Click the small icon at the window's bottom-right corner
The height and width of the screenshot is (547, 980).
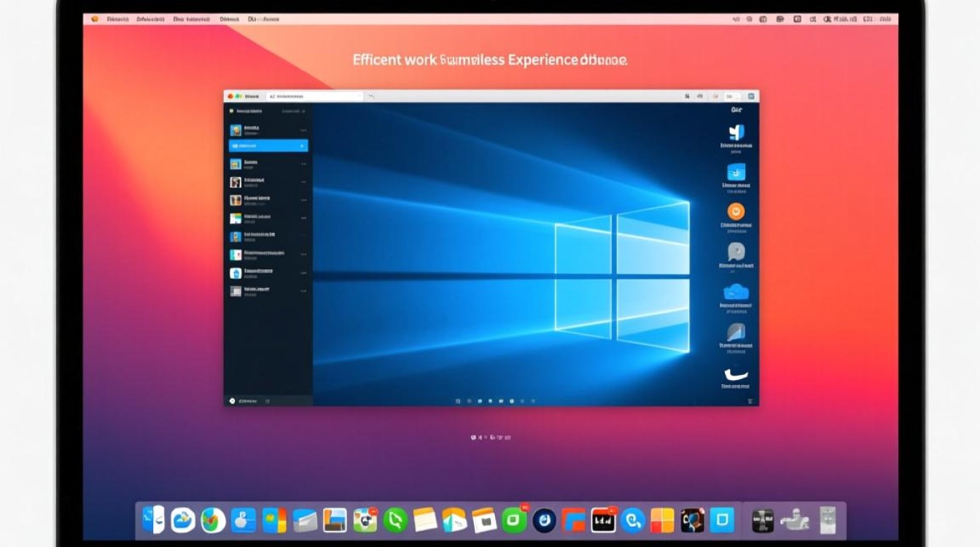pos(750,400)
